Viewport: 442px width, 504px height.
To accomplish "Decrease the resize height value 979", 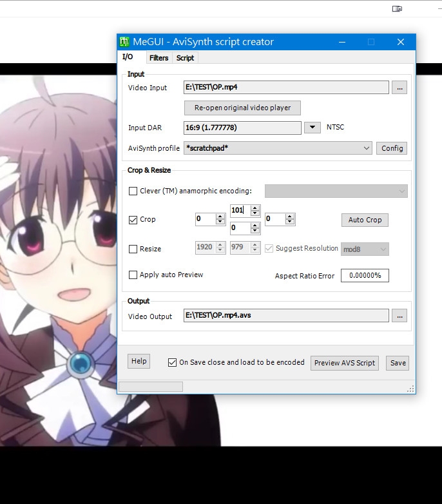I will point(255,250).
